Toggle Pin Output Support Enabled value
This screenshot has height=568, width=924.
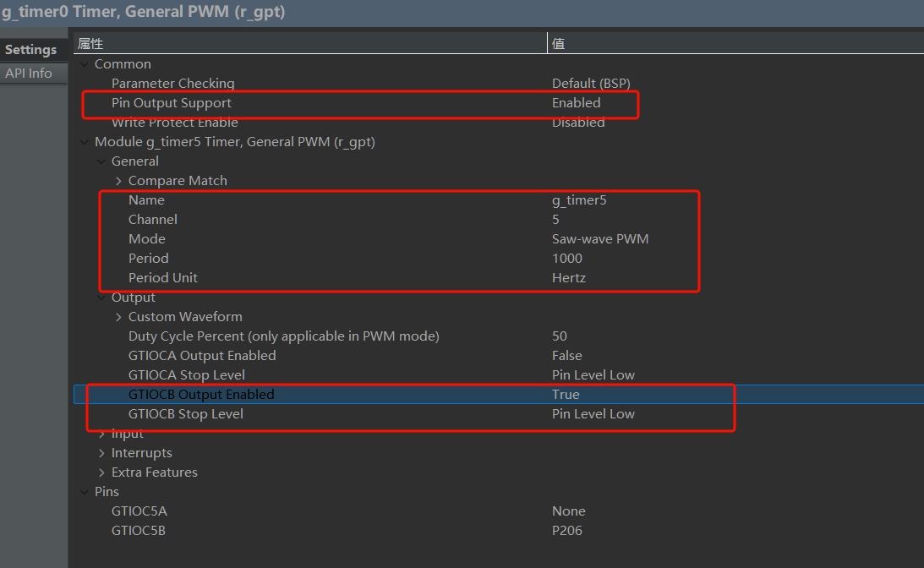click(x=576, y=103)
